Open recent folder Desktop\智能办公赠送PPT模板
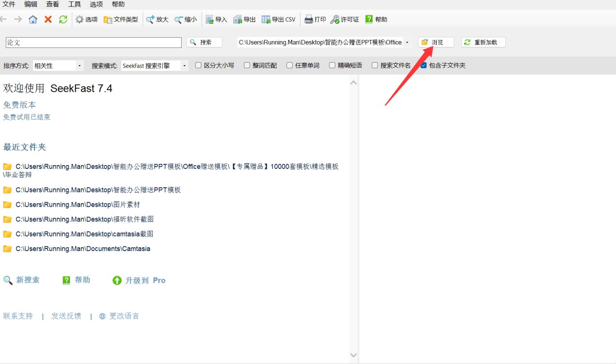Screen dimensions: 616x364 pos(98,190)
